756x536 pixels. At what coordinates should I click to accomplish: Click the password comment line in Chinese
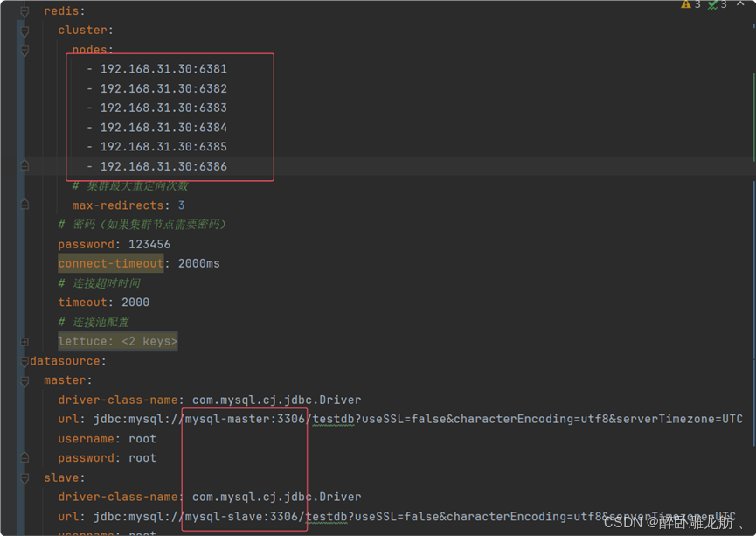142,225
